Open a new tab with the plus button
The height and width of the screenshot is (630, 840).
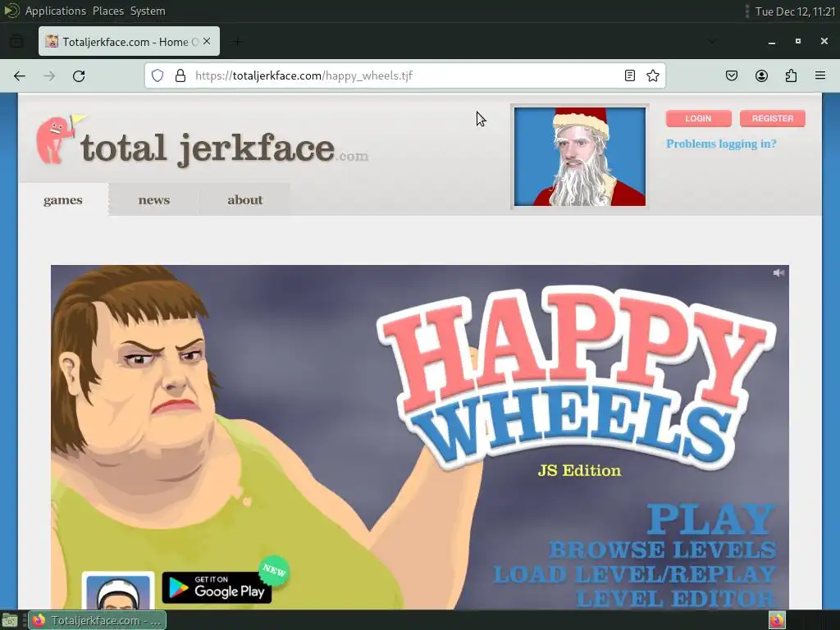(x=237, y=41)
